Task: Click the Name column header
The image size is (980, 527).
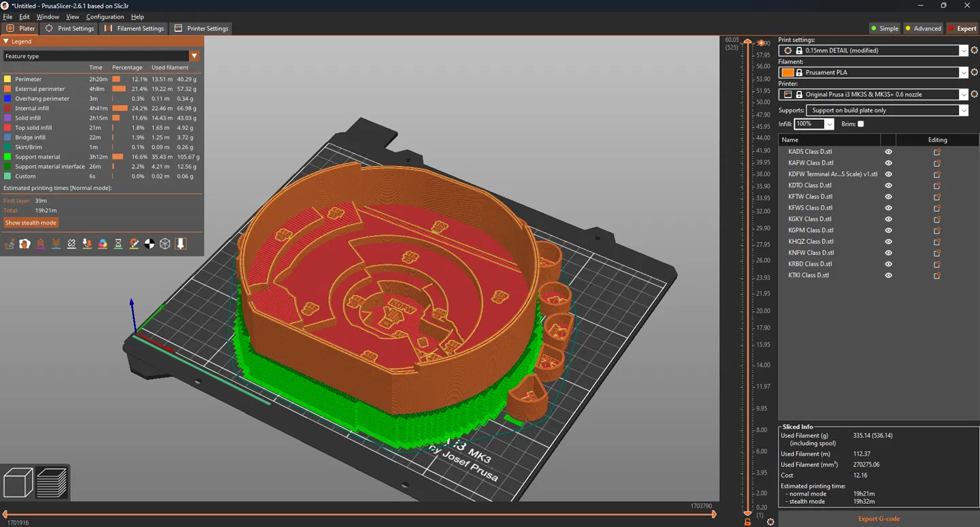Action: point(830,140)
